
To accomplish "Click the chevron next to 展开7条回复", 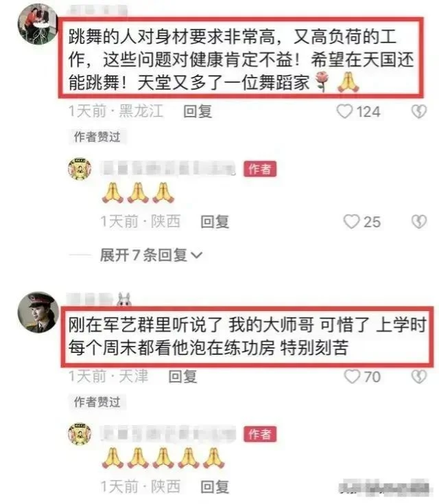I will tap(196, 255).
